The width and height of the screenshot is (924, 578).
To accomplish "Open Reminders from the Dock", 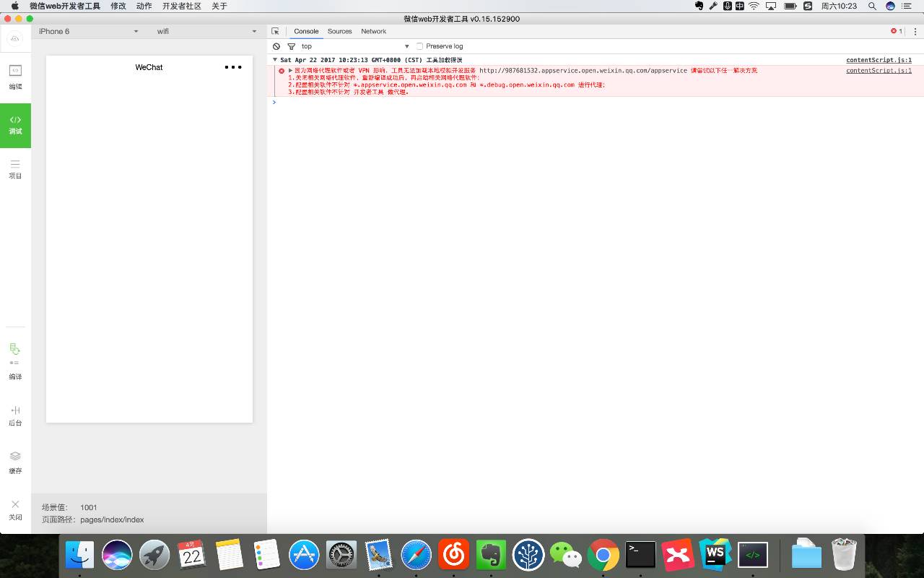I will coord(267,555).
